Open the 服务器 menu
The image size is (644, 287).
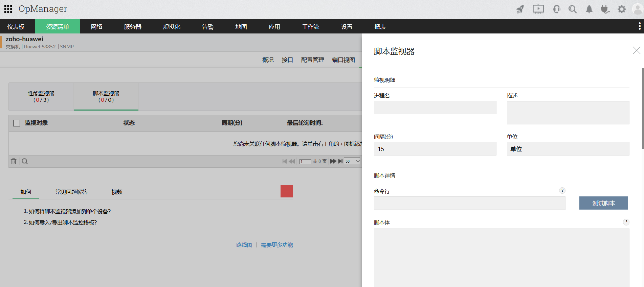(133, 27)
